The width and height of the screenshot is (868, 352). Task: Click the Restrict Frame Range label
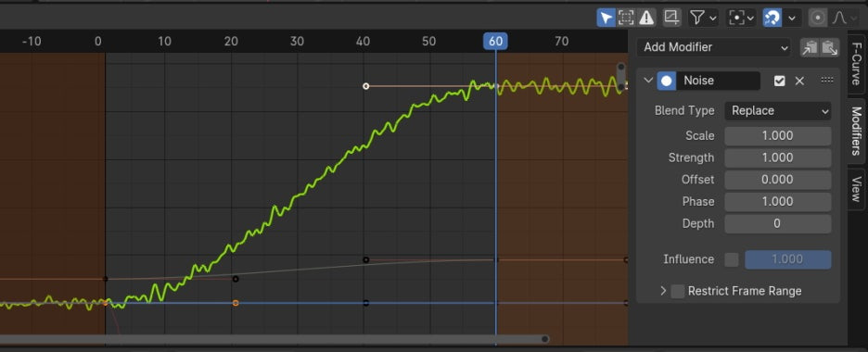pyautogui.click(x=745, y=291)
